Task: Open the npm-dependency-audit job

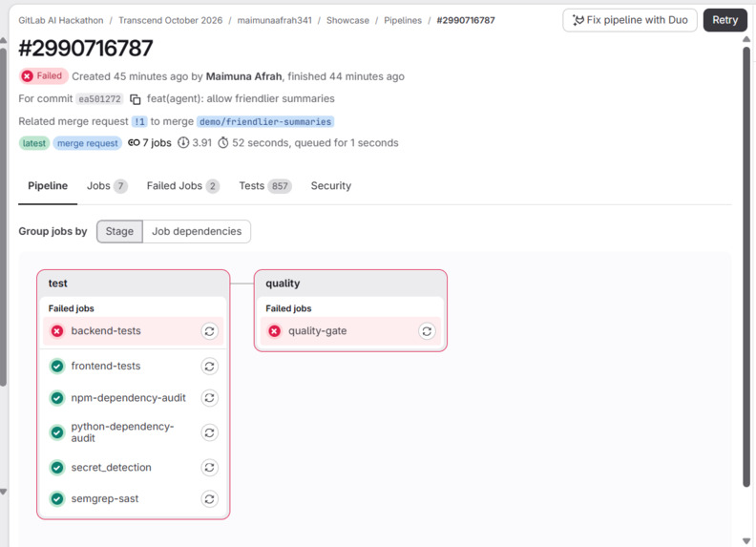Action: (128, 398)
